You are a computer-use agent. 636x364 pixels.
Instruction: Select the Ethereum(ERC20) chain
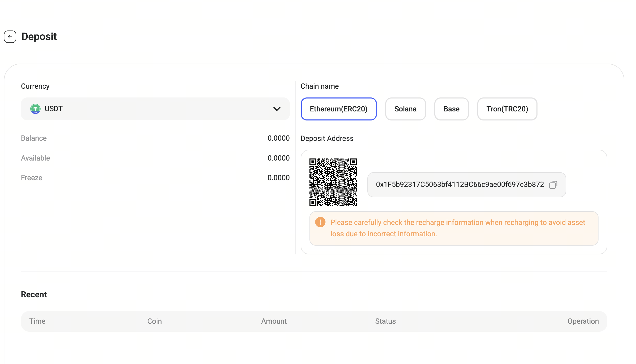(x=338, y=109)
